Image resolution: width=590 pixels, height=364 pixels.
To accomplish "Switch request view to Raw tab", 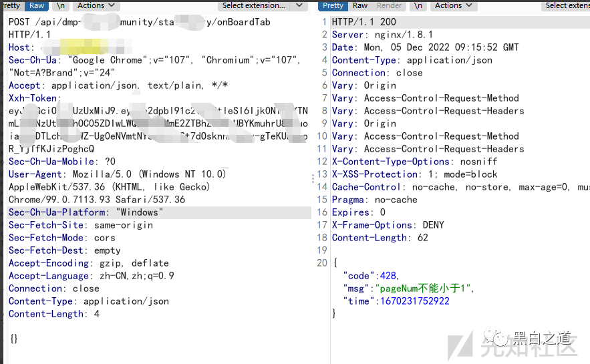I will (x=37, y=5).
